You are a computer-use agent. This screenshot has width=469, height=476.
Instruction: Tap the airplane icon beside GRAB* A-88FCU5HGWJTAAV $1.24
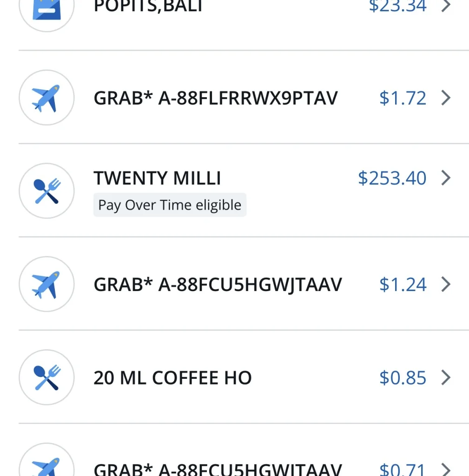(46, 284)
